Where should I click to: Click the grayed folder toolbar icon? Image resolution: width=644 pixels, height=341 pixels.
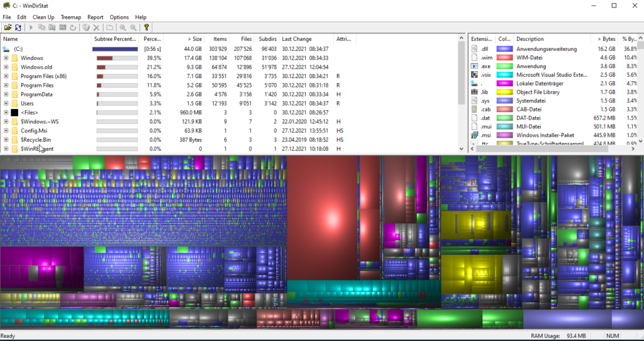109,28
